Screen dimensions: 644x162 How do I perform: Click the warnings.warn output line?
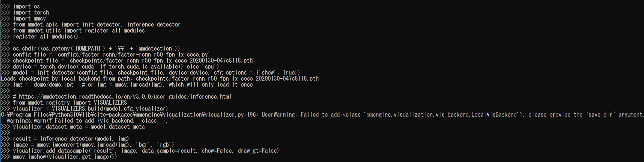90,121
